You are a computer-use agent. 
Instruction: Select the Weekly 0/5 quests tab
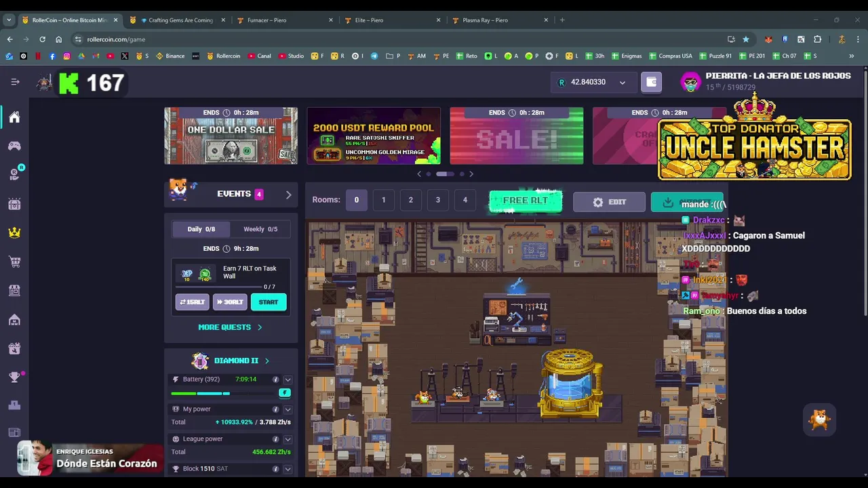pos(260,229)
